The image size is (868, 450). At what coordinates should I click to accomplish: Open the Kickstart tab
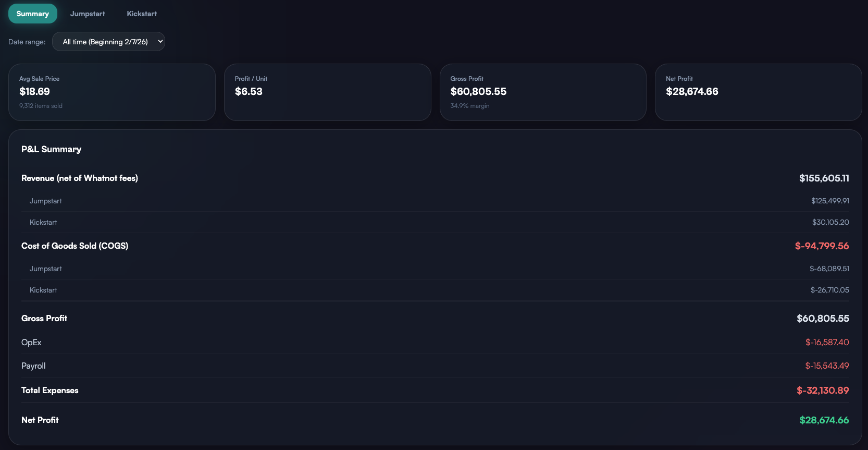[142, 14]
